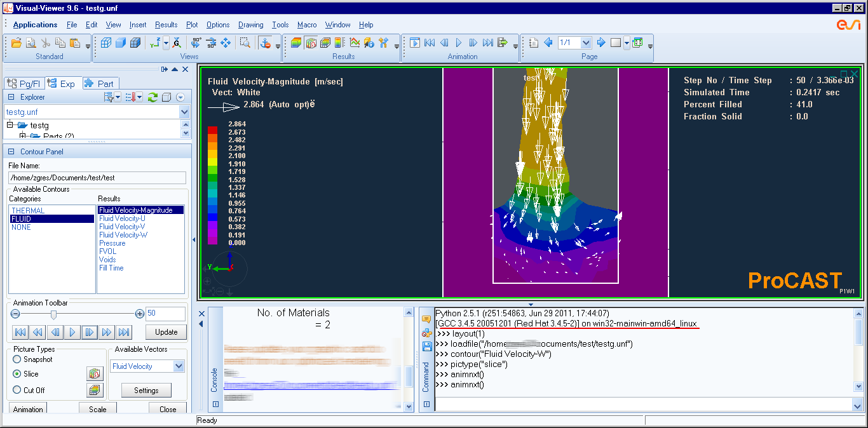Click the print preview icon in Standard toolbar
Viewport: 868px width, 428px height.
(x=31, y=43)
